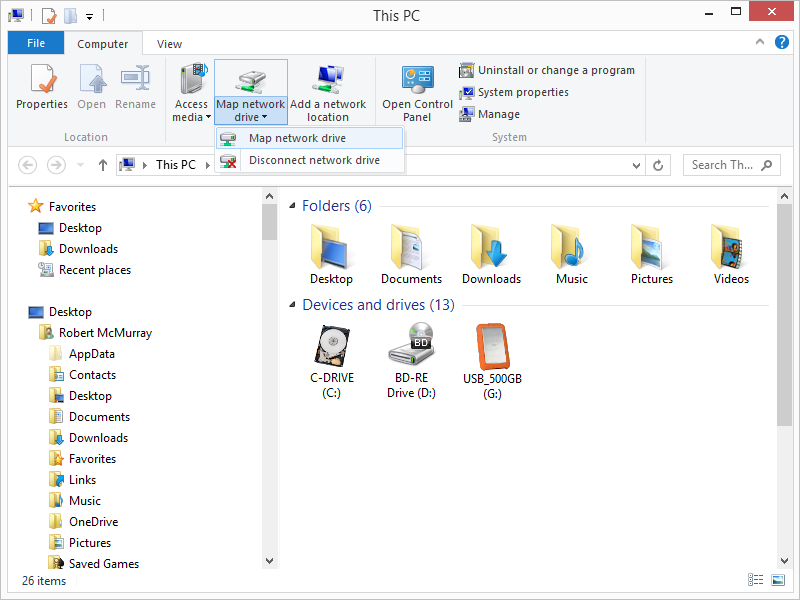Switch to the View ribbon tab
The width and height of the screenshot is (800, 600).
point(169,44)
